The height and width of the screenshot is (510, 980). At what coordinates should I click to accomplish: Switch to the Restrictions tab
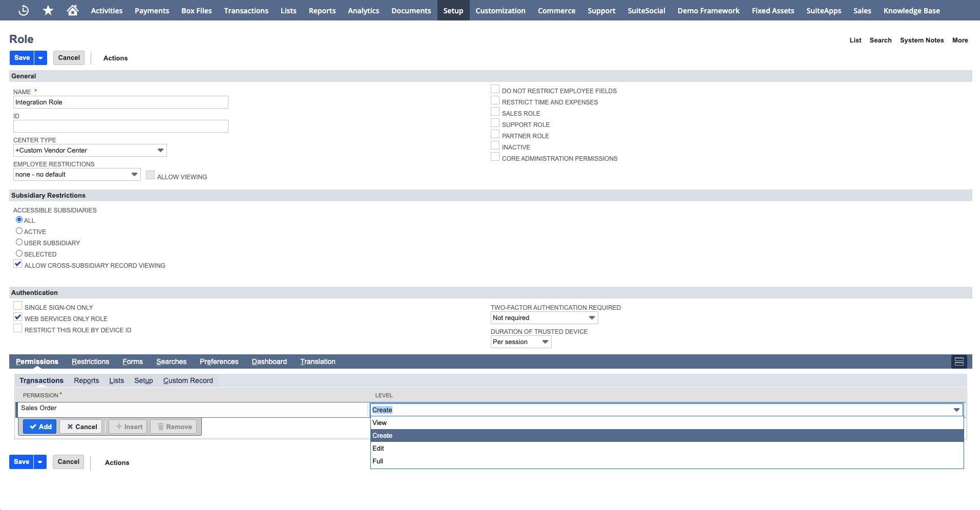pos(90,361)
